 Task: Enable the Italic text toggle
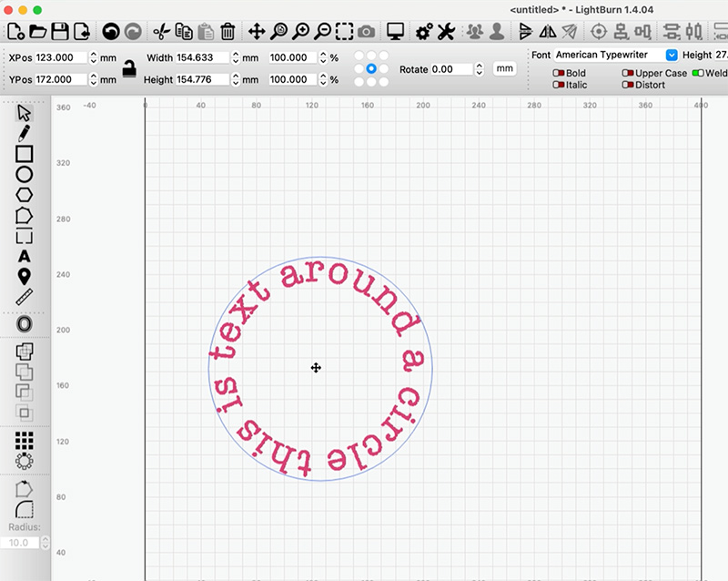click(x=559, y=85)
